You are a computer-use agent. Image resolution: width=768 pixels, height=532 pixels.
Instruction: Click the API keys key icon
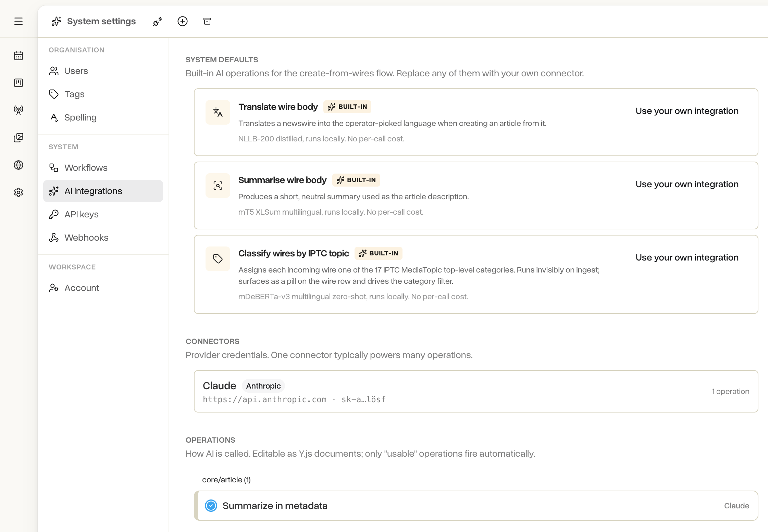coord(54,214)
